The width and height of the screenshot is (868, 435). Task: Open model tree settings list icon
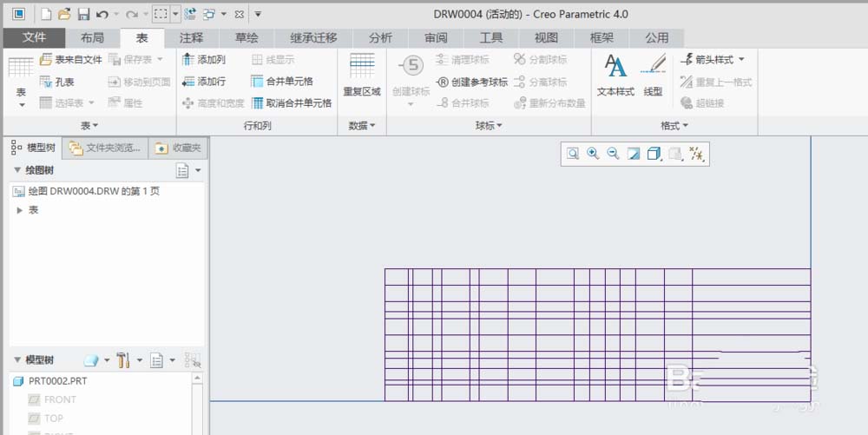157,361
